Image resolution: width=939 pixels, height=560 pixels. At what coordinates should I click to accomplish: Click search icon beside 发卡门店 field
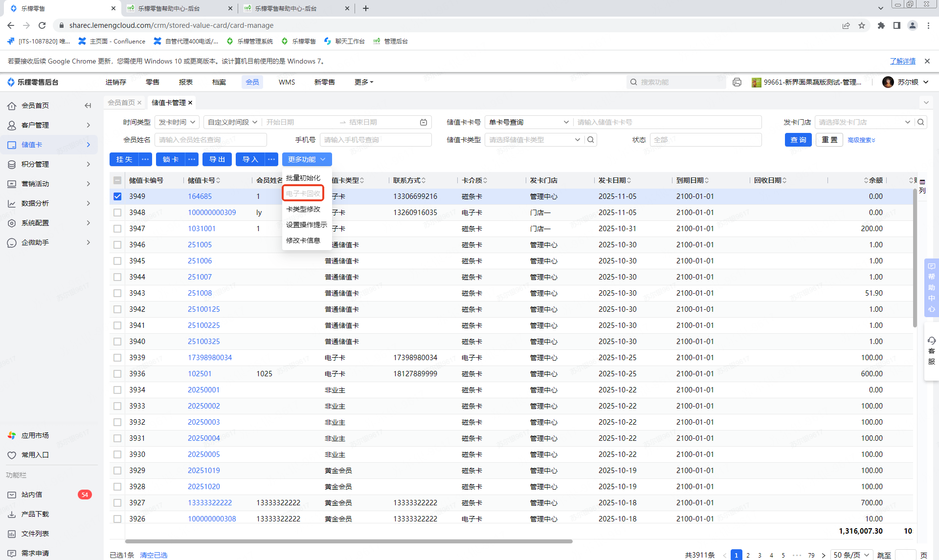[x=921, y=122]
